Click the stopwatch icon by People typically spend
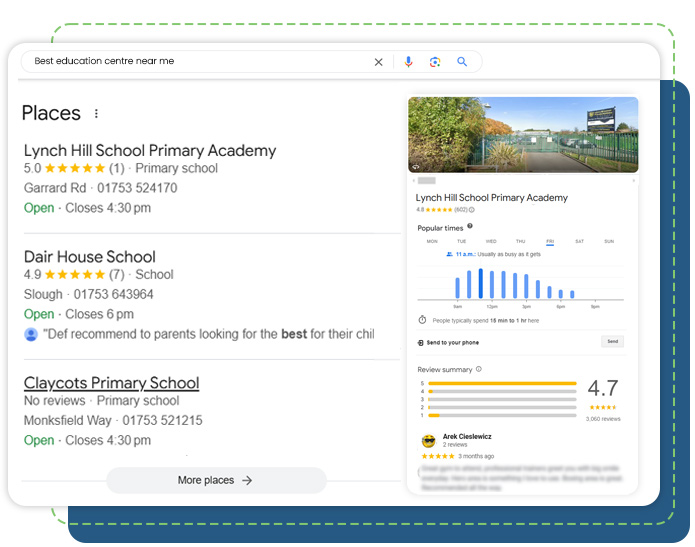Viewport: 695px width, 547px height. click(422, 320)
